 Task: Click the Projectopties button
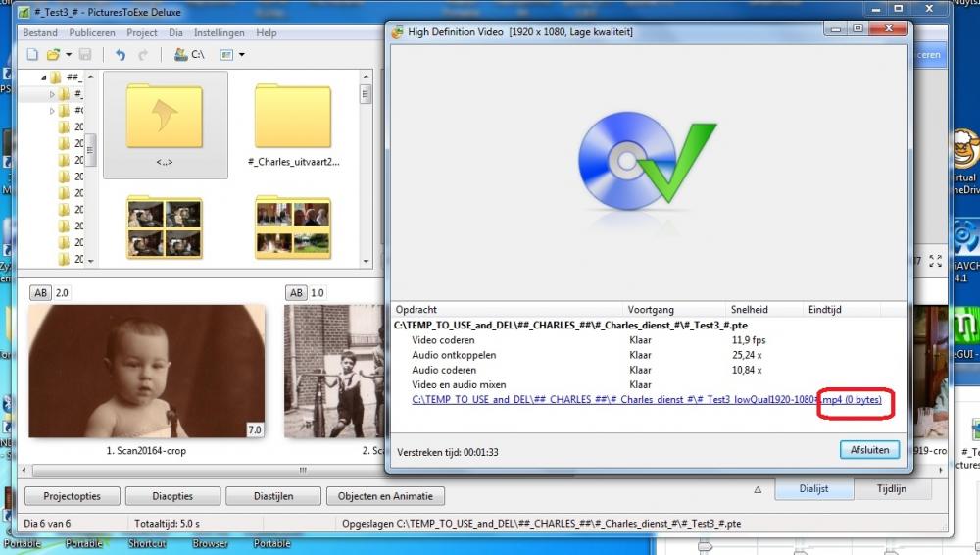click(71, 496)
